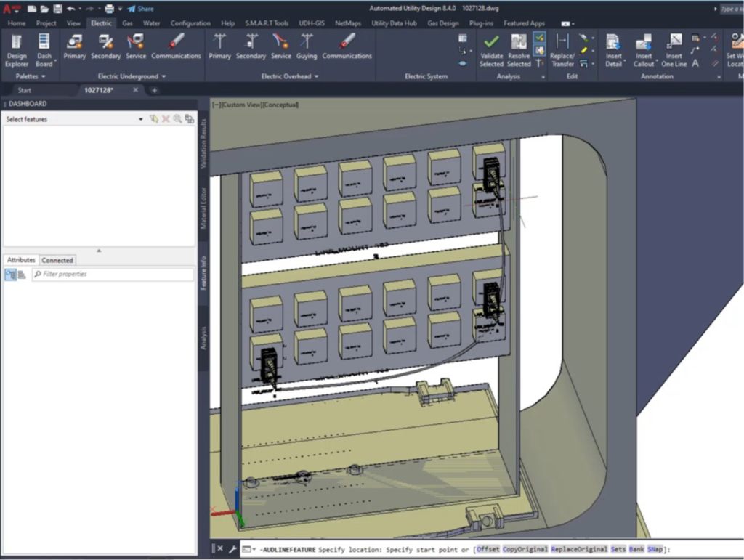
Task: Select the overhead Communications tool
Action: [347, 46]
